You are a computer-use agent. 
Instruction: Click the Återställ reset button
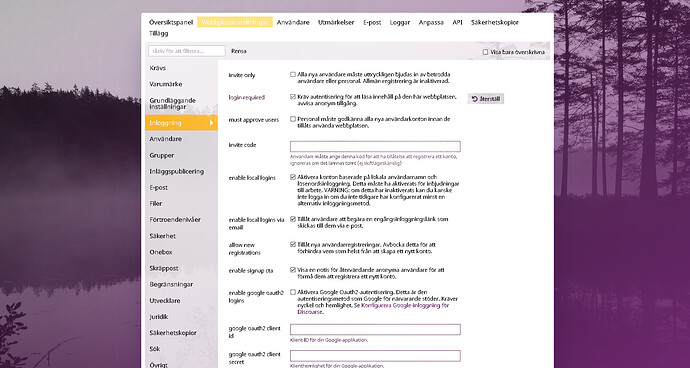[x=485, y=99]
